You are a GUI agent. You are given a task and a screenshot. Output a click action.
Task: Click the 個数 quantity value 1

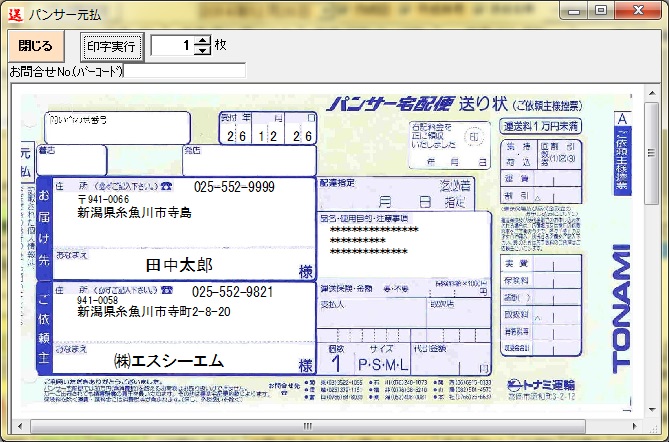[336, 364]
